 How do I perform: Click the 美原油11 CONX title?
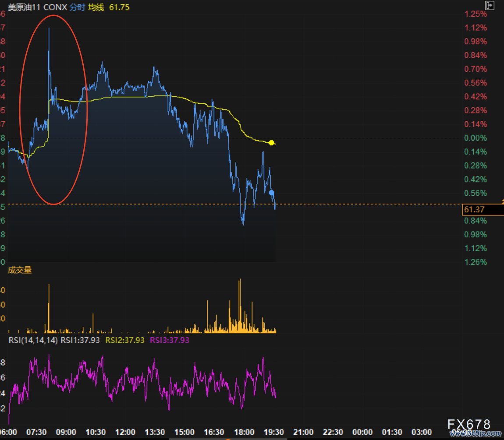click(37, 7)
